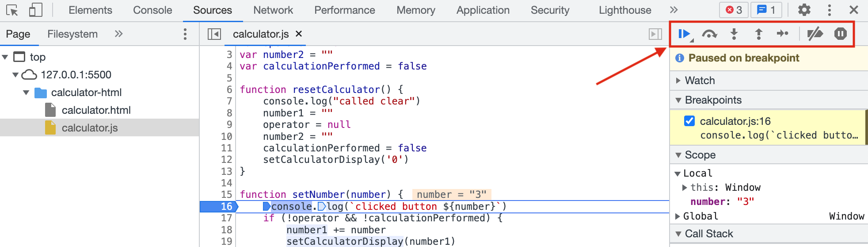Click the 3 errors badge
This screenshot has width=868, height=247.
click(x=734, y=10)
